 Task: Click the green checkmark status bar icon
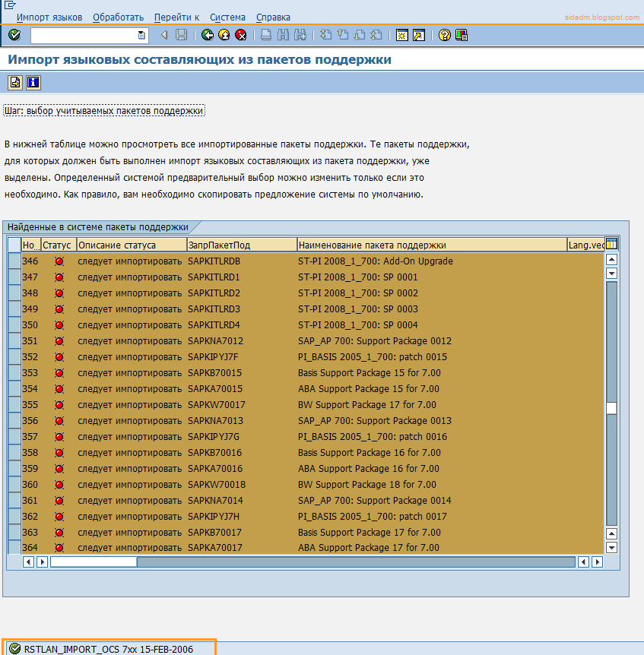[x=15, y=649]
